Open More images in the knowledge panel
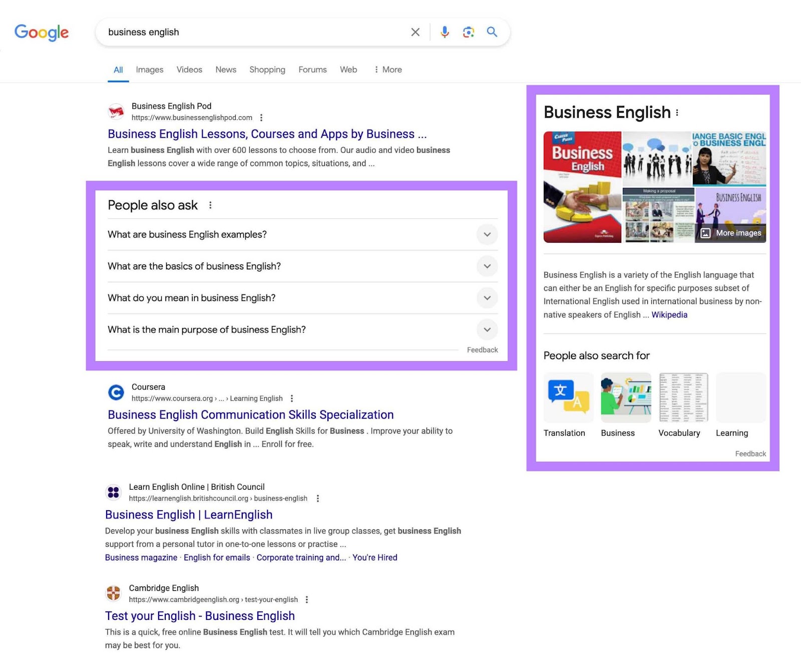801x672 pixels. (x=730, y=233)
